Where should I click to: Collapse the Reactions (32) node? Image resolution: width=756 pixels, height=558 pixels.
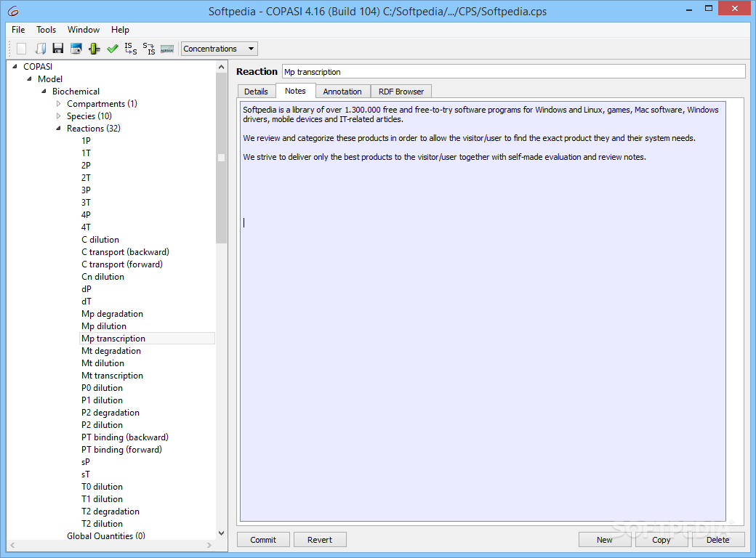point(58,128)
